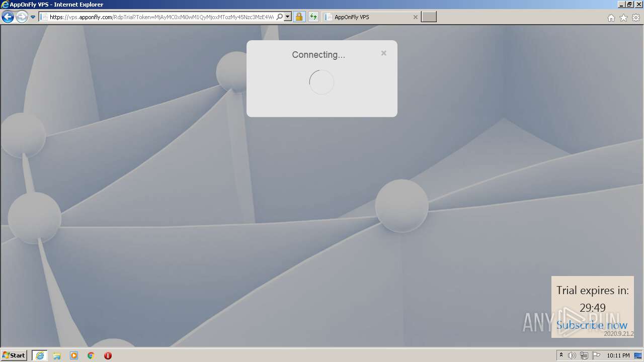
Task: Open the network connection tray icon
Action: 584,355
